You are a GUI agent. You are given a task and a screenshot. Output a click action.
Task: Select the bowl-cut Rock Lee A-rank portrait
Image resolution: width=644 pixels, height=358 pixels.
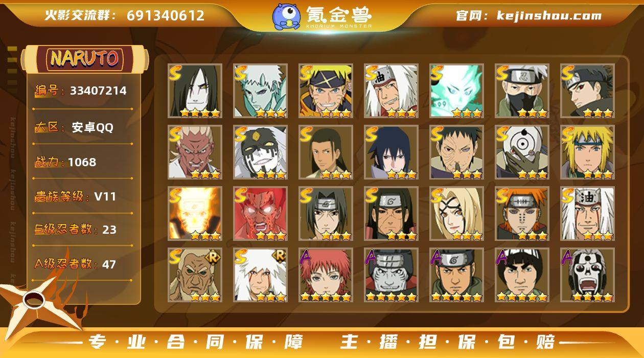tap(522, 275)
